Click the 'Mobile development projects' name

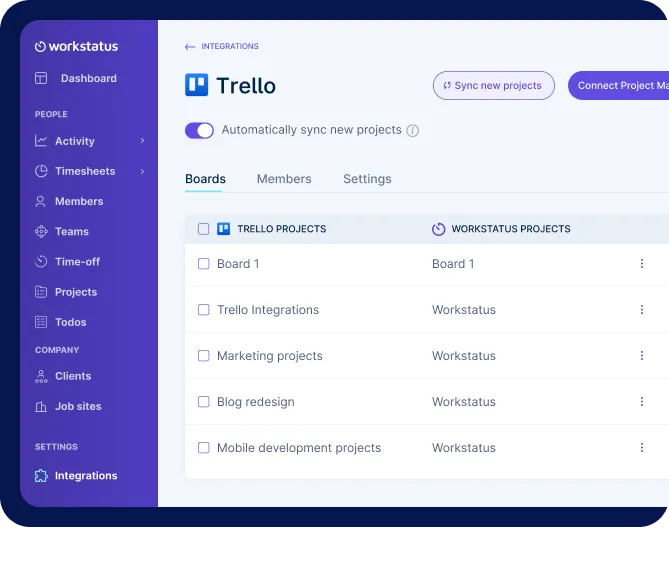(x=299, y=448)
